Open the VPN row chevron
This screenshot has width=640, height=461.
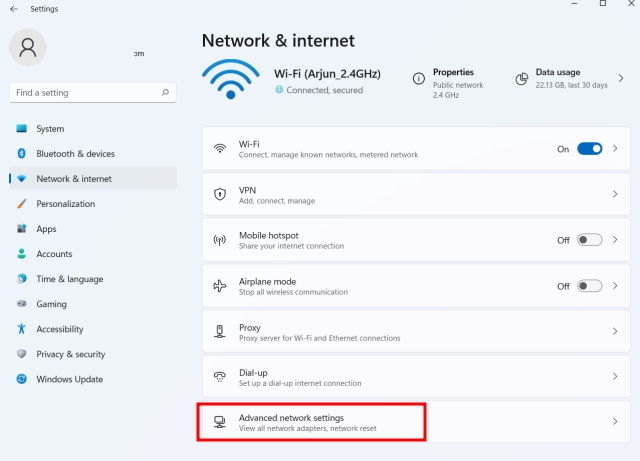click(x=615, y=194)
